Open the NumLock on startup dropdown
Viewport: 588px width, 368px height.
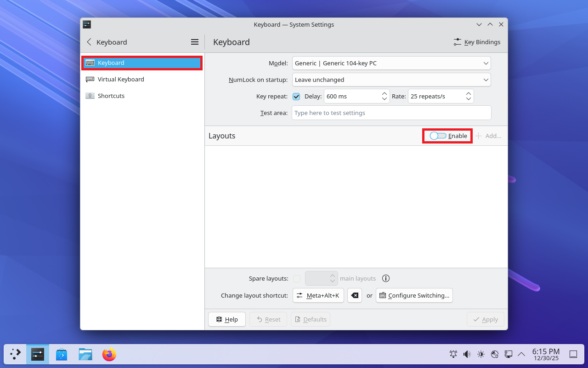(391, 80)
